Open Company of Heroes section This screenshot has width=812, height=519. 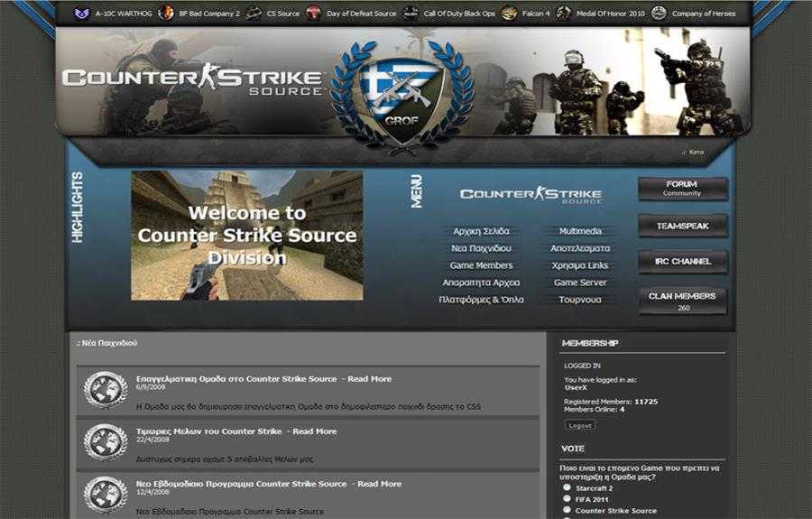point(704,14)
